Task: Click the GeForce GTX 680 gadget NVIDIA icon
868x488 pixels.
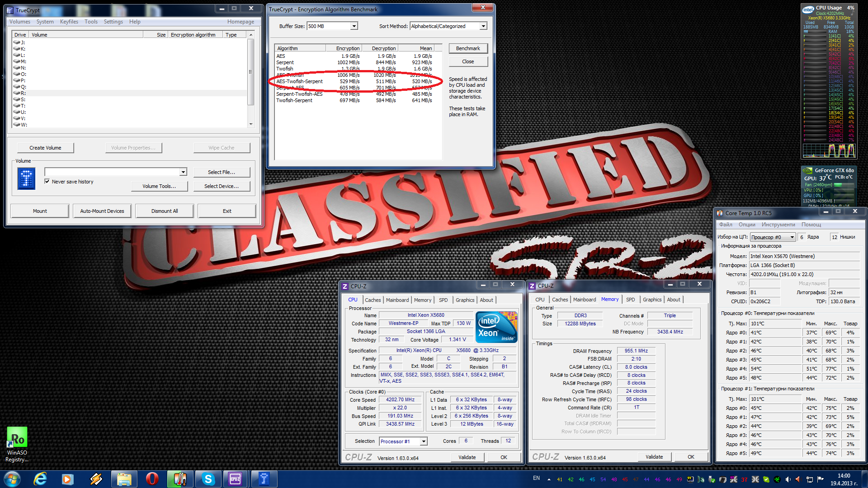Action: [x=807, y=171]
